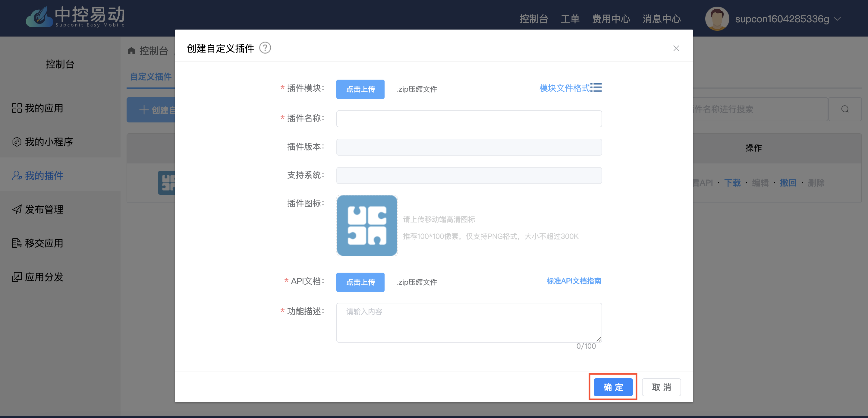Open the 标准API文档指南 link
Viewport: 868px width, 418px height.
click(x=574, y=281)
